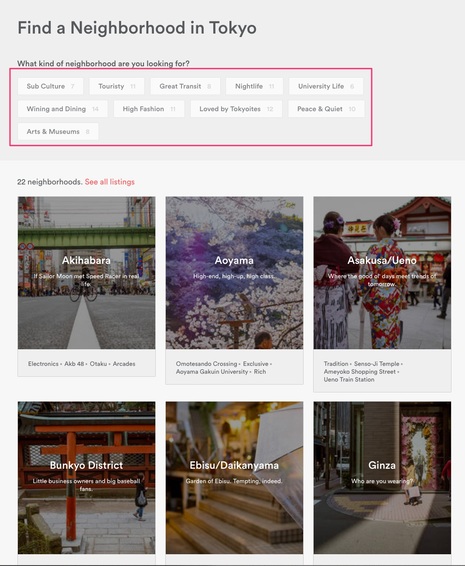Viewport: 465px width, 566px height.
Task: Select the Wining and Dining filter
Action: point(62,109)
